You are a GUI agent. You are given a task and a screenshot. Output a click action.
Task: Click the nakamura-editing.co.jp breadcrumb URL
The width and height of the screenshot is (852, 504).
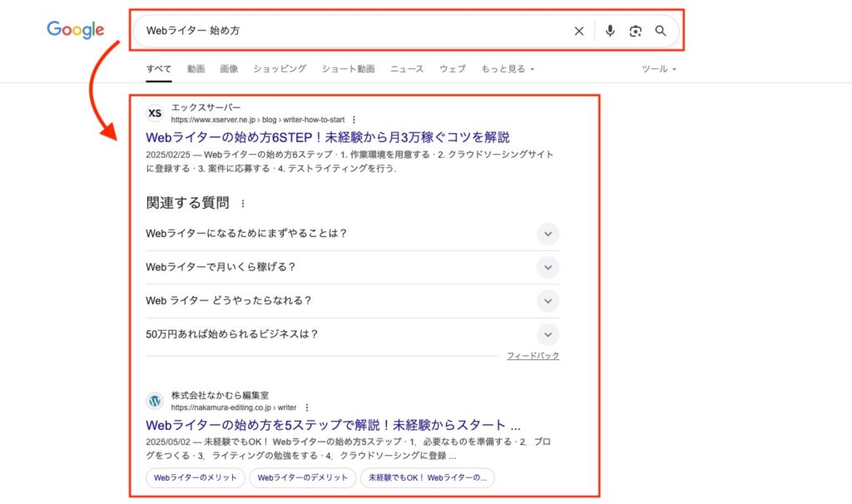coord(234,408)
